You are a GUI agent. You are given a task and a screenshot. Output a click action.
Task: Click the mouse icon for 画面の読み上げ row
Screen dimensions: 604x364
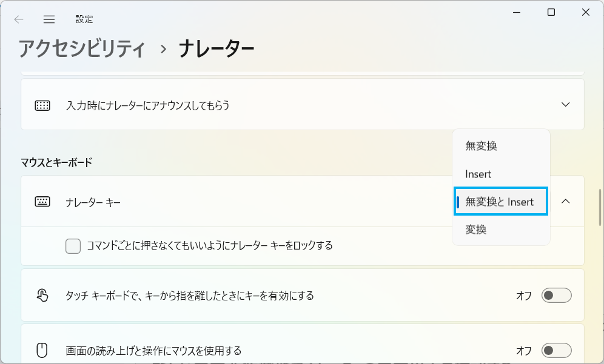[42, 351]
